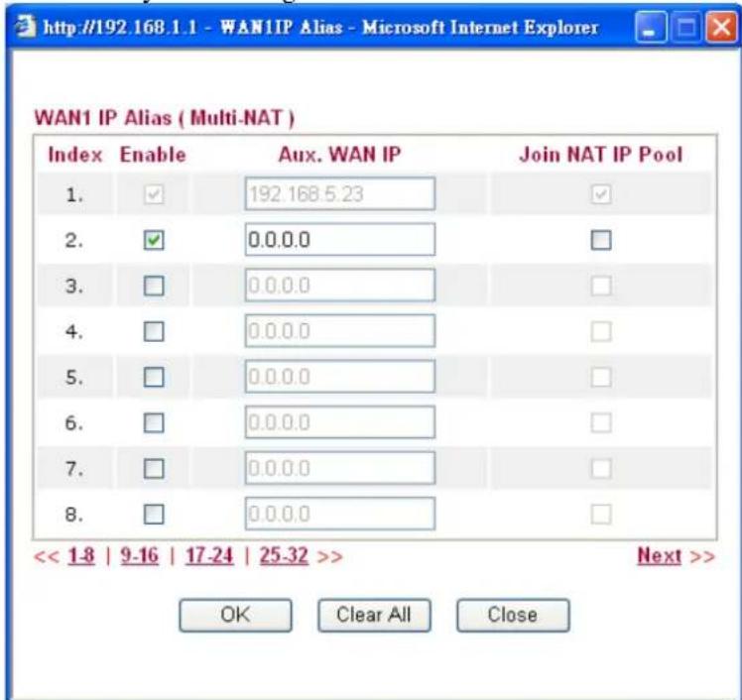742x700 pixels.
Task: Click Join NAT IP Pool checkbox for index 5
Action: tap(601, 377)
